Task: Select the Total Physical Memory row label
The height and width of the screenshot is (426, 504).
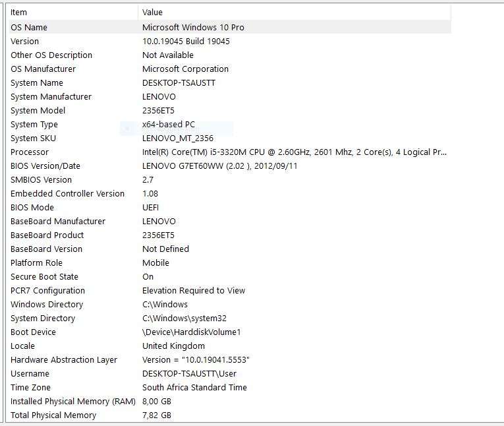Action: click(x=53, y=415)
